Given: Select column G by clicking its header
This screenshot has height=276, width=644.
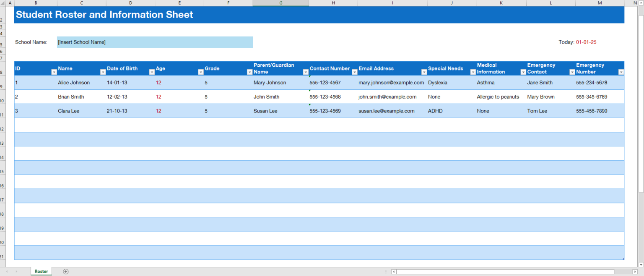Looking at the screenshot, I should point(280,3).
